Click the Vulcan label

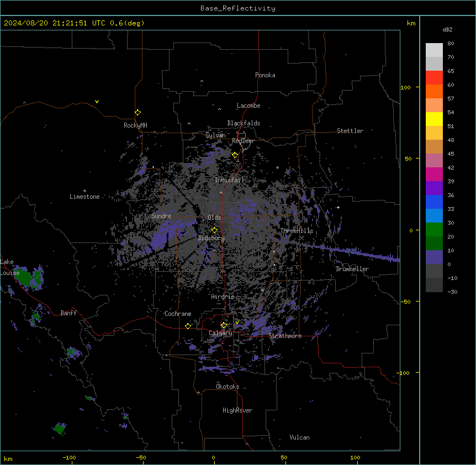pyautogui.click(x=300, y=437)
